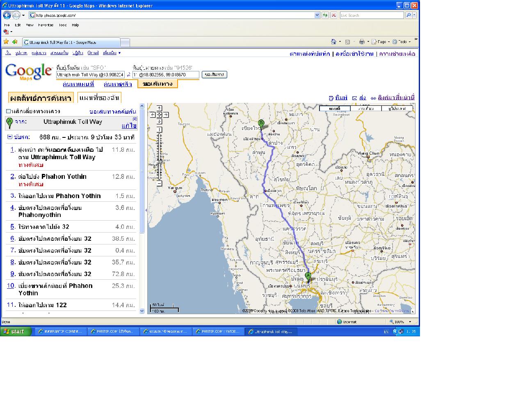
Task: Pan the map up with arrow
Action: [x=160, y=109]
